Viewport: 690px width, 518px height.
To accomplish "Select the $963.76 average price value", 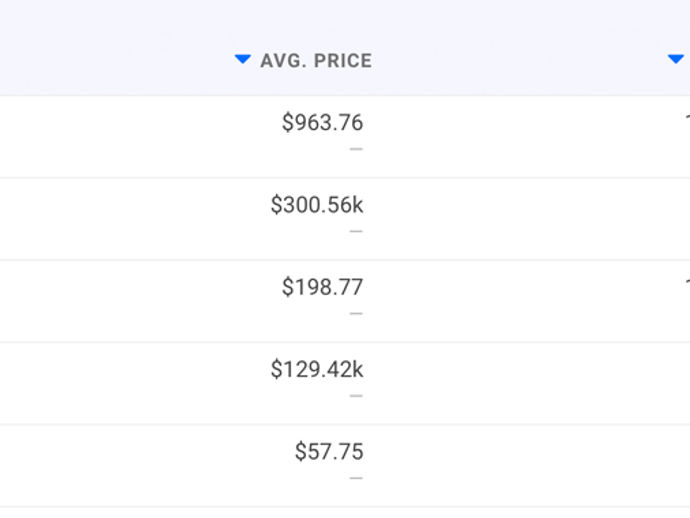I will click(323, 122).
